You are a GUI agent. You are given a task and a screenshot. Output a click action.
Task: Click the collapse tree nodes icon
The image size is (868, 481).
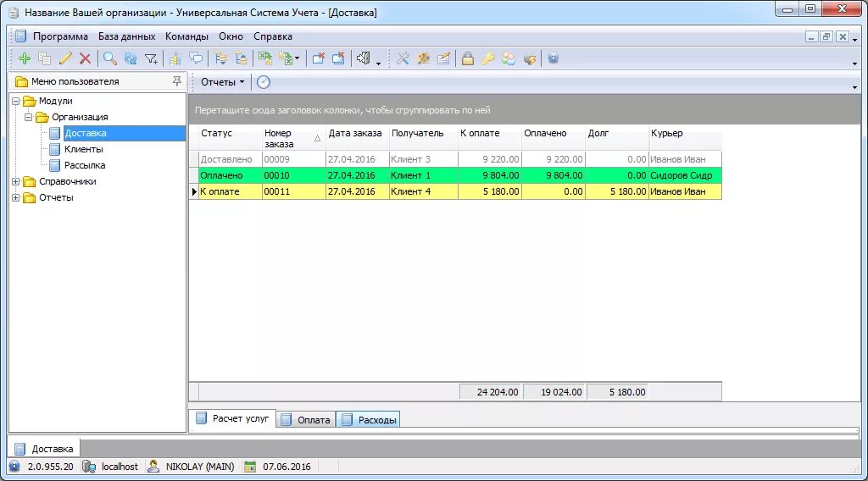241,58
